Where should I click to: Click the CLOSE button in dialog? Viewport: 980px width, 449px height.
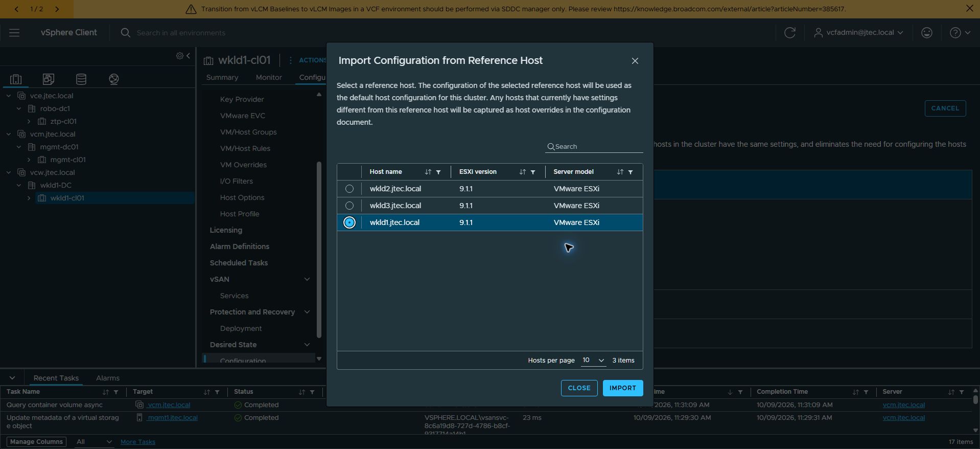[x=579, y=388]
